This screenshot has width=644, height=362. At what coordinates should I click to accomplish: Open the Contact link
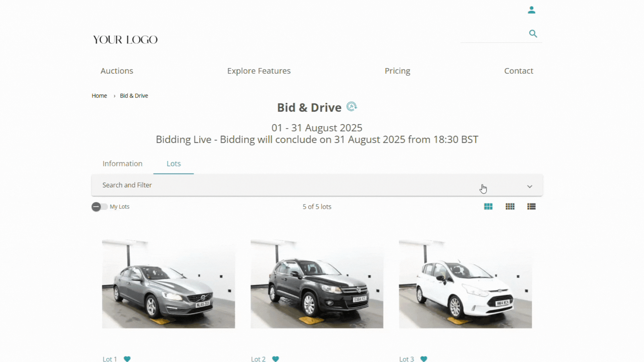tap(518, 71)
